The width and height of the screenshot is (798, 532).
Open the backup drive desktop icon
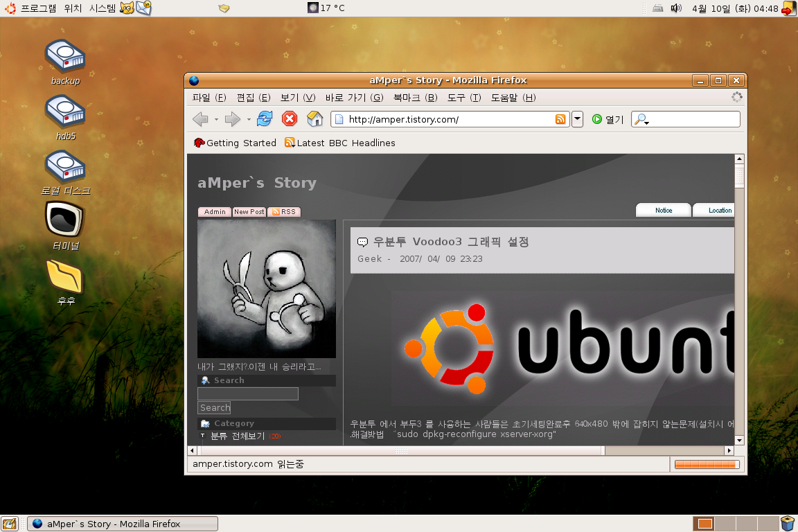coord(65,62)
